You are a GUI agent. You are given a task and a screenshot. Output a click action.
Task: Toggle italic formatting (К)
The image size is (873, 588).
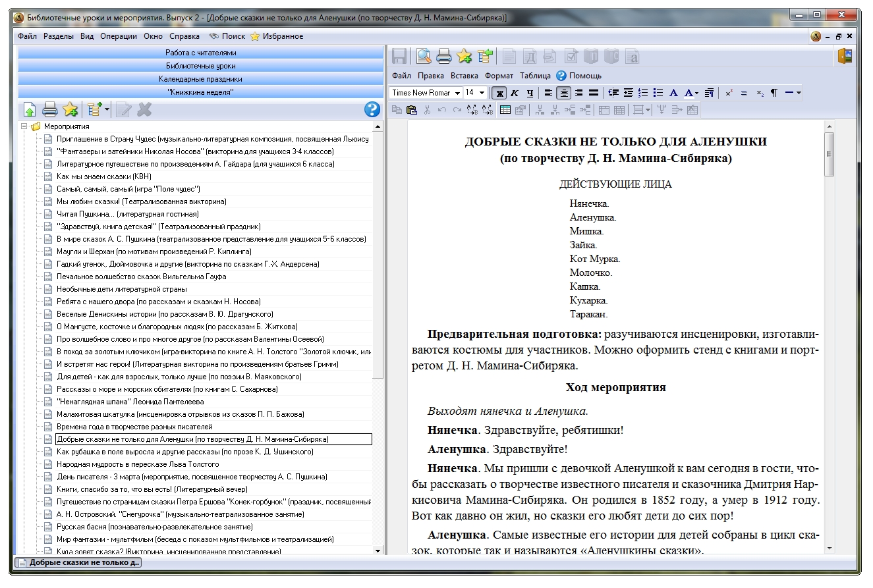(x=515, y=93)
